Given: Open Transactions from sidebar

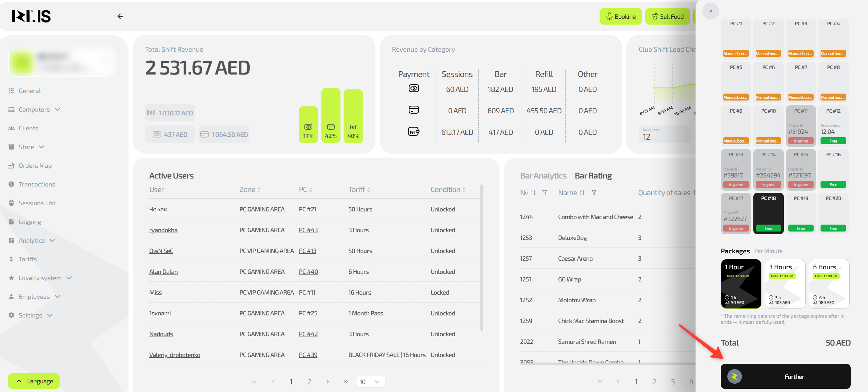Looking at the screenshot, I should [37, 184].
